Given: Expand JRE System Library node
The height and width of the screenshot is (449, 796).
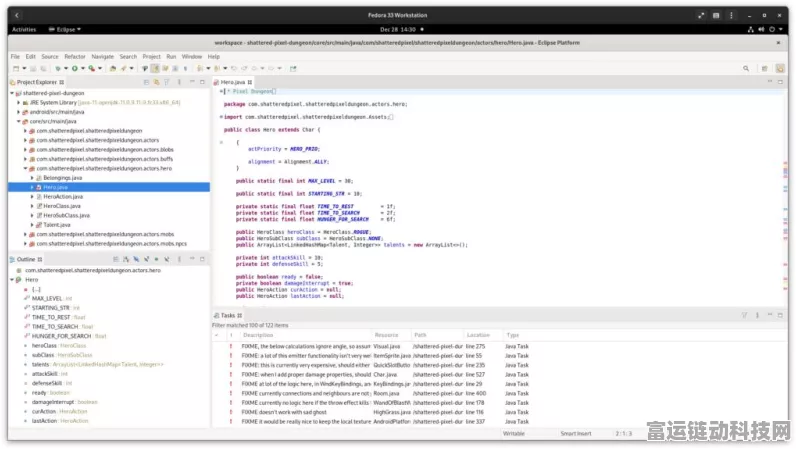Looking at the screenshot, I should click(x=19, y=103).
